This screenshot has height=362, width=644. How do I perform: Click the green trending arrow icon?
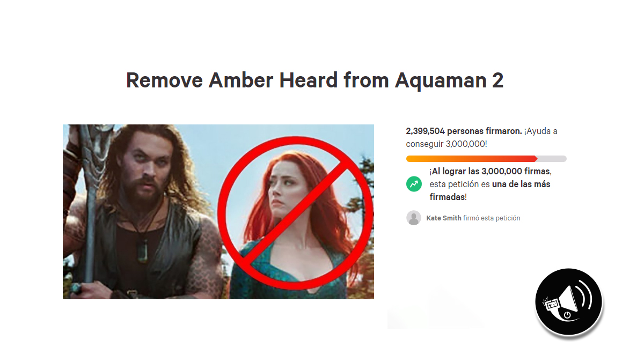tap(414, 184)
